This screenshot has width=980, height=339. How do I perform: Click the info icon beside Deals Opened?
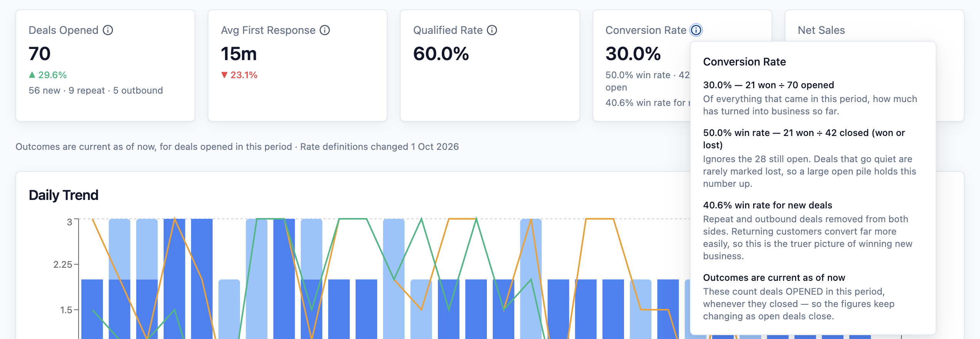[x=108, y=30]
